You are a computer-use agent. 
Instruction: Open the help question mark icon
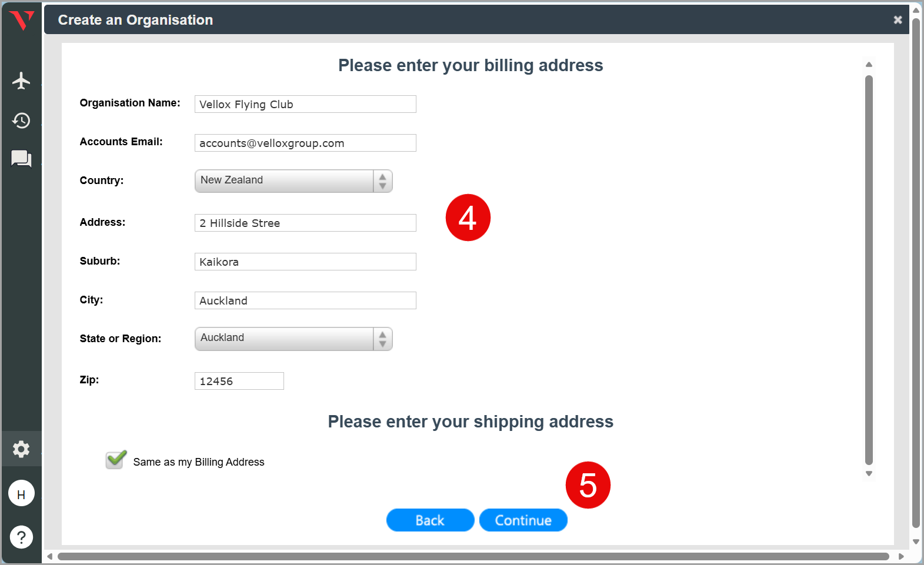[21, 537]
